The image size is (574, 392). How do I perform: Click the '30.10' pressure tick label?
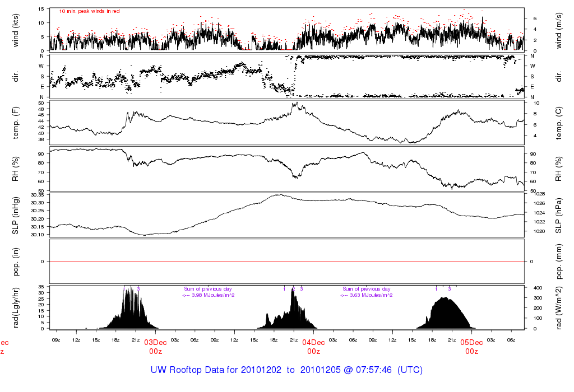pyautogui.click(x=38, y=235)
